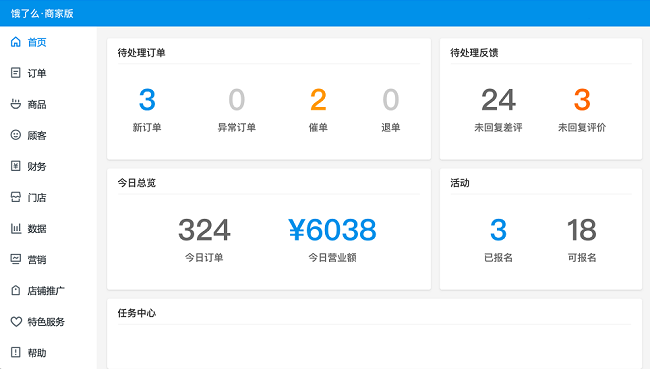Click the storefront icon beside 门店

[15, 197]
